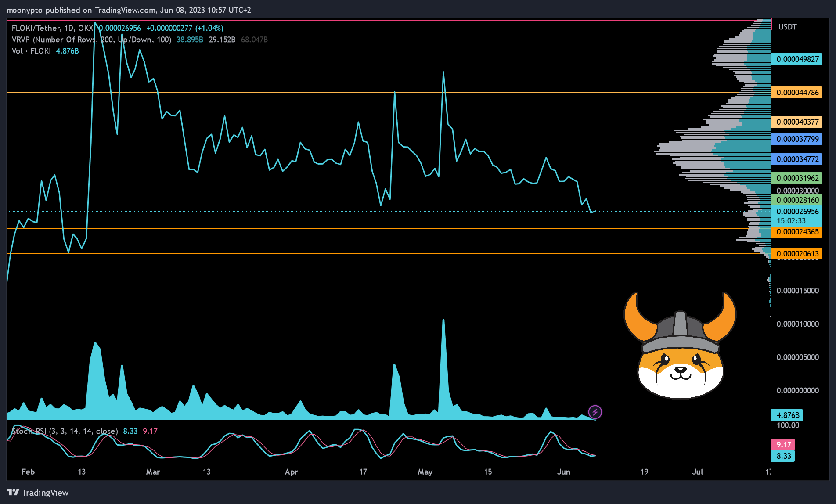
Task: Click the 0.000005000 price axis tick
Action: click(x=797, y=357)
